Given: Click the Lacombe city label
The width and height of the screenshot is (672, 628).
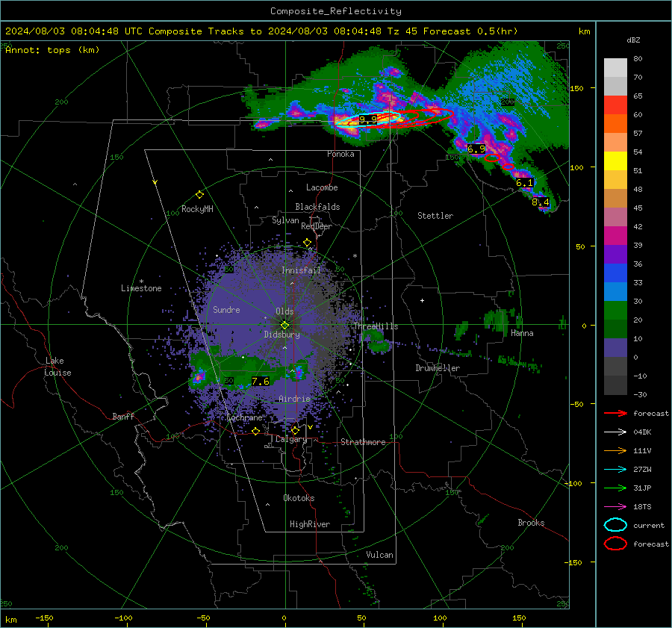Looking at the screenshot, I should click(322, 187).
